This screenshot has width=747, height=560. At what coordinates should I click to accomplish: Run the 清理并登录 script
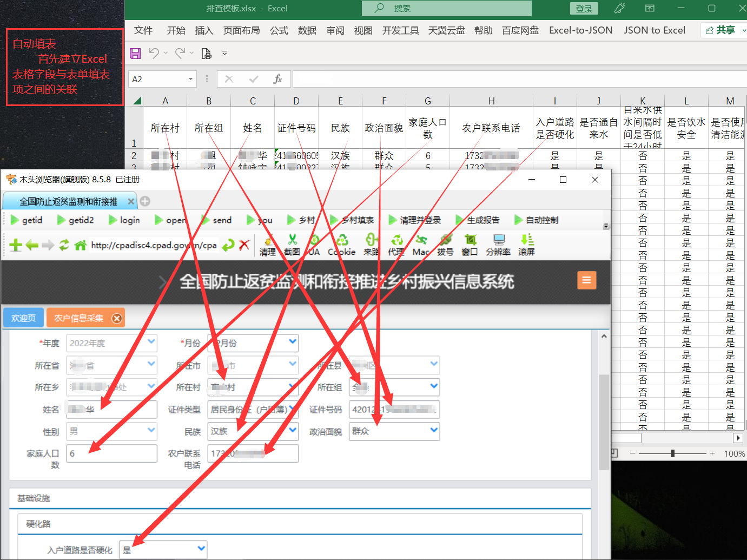click(414, 220)
